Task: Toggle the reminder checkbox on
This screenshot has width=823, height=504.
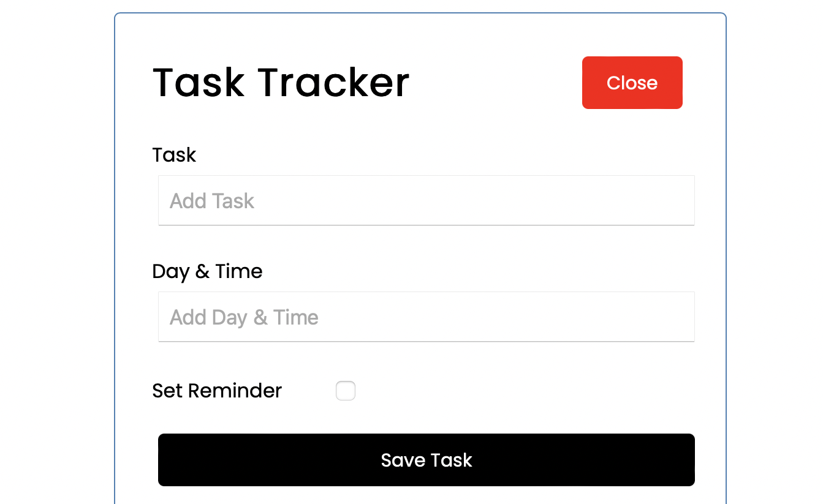Action: pos(346,391)
